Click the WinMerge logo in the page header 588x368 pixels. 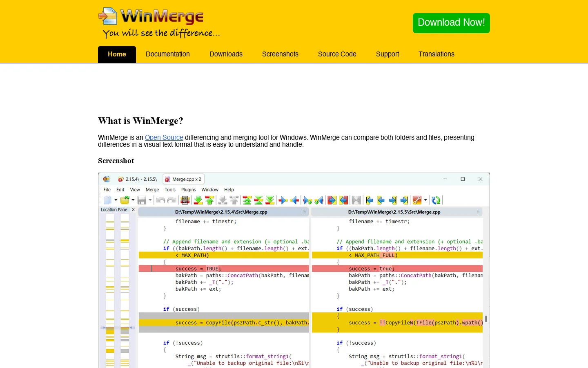[x=159, y=23]
